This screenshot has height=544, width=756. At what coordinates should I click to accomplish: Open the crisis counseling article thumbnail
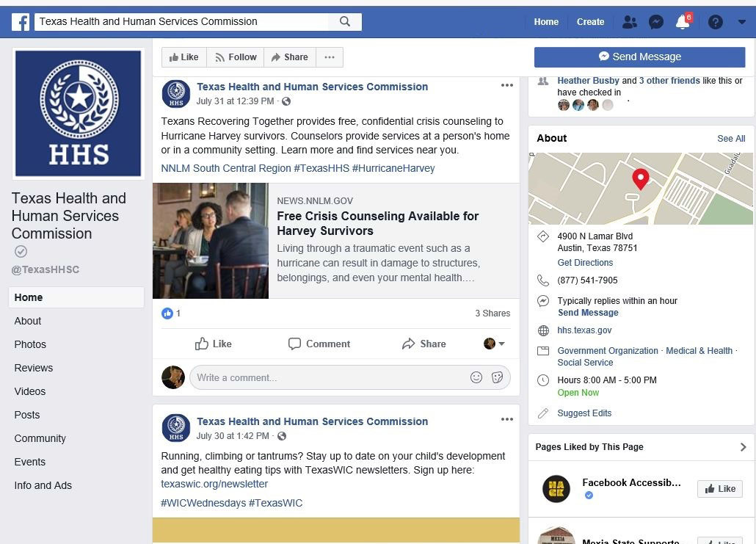211,241
